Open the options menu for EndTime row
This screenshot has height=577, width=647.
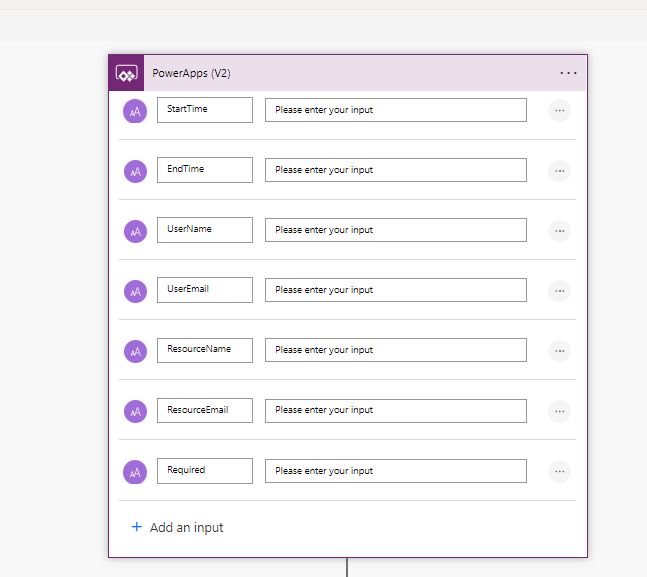point(560,171)
